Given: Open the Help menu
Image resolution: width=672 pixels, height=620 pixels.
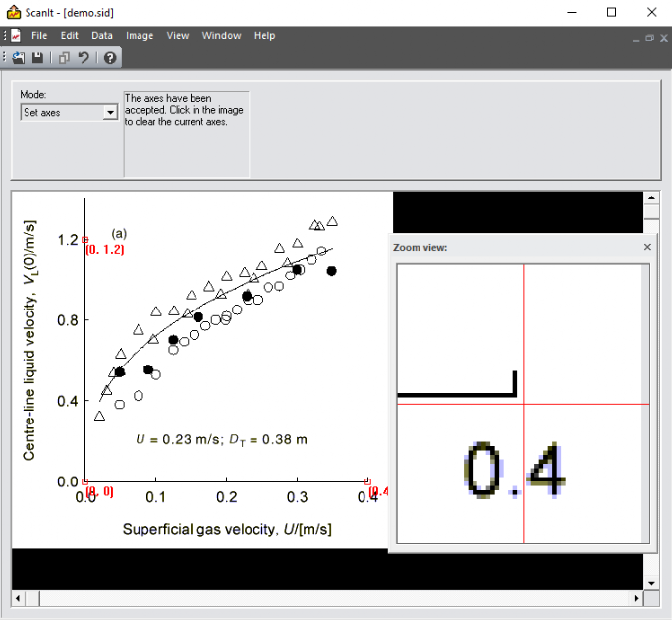Looking at the screenshot, I should pos(264,36).
